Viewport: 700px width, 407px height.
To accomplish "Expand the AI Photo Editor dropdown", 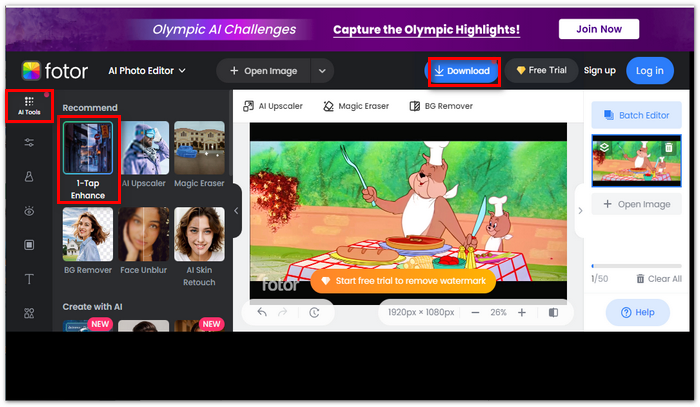I will coord(147,71).
